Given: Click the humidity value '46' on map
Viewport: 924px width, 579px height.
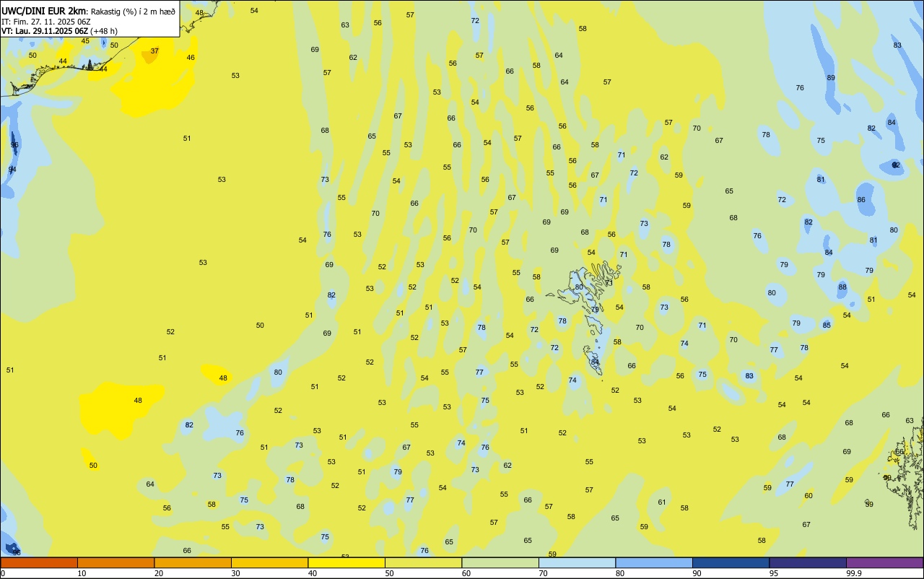Looking at the screenshot, I should pyautogui.click(x=191, y=58).
